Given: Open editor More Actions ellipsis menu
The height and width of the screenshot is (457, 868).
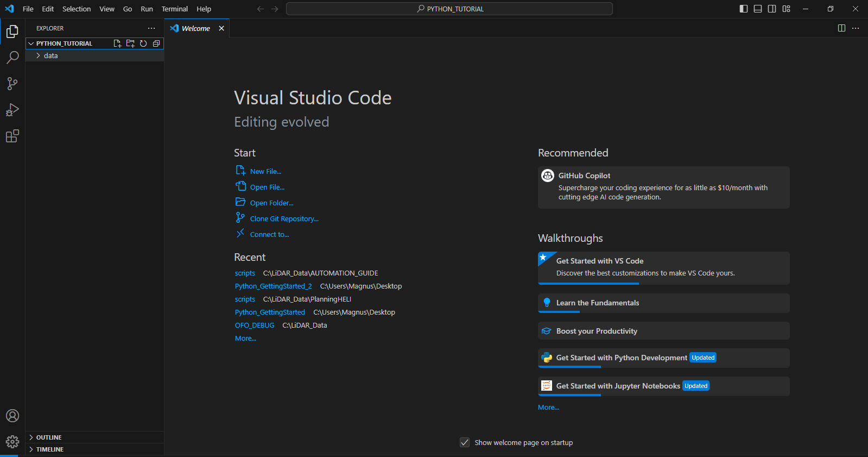Looking at the screenshot, I should tap(856, 28).
